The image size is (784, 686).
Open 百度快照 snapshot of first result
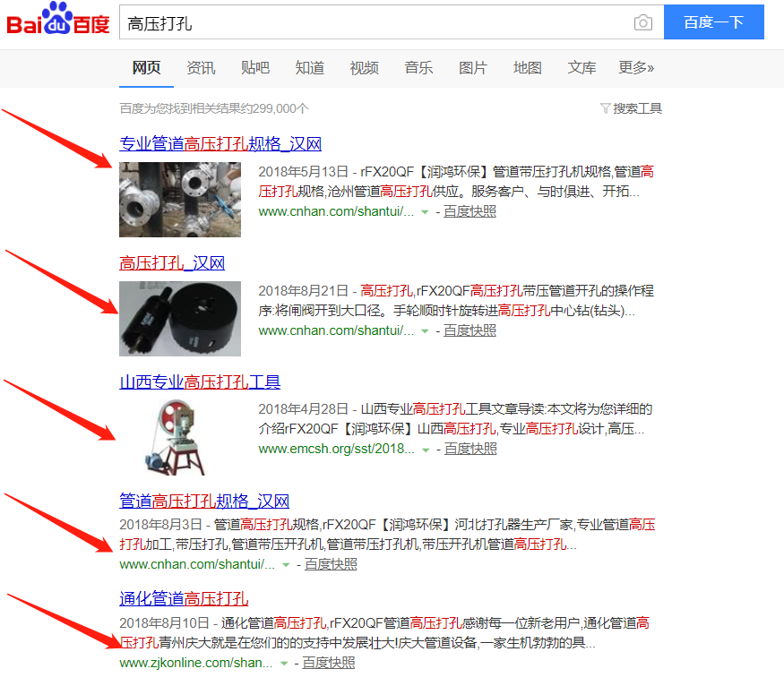(470, 211)
